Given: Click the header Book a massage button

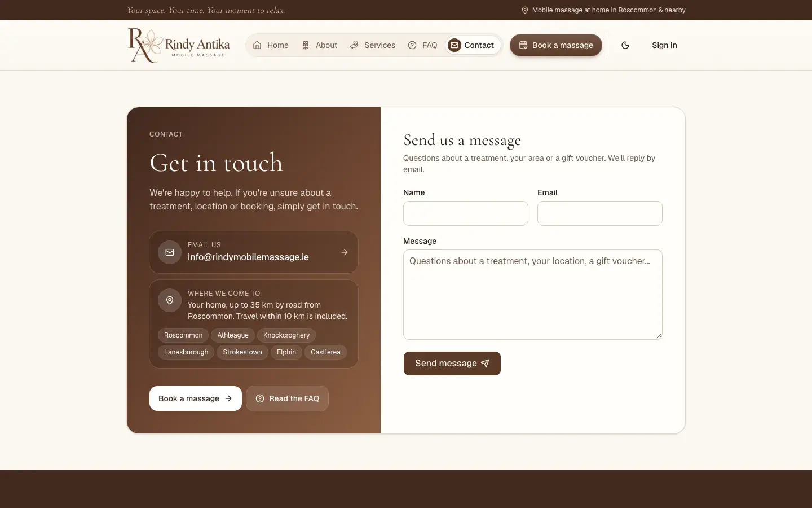Looking at the screenshot, I should click(x=556, y=45).
